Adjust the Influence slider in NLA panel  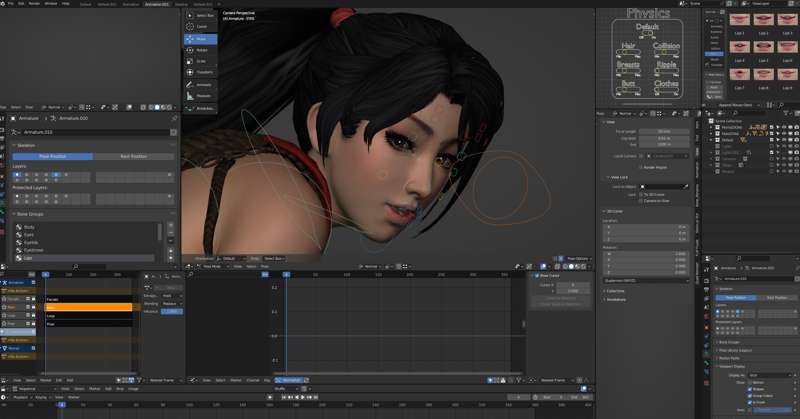click(172, 311)
